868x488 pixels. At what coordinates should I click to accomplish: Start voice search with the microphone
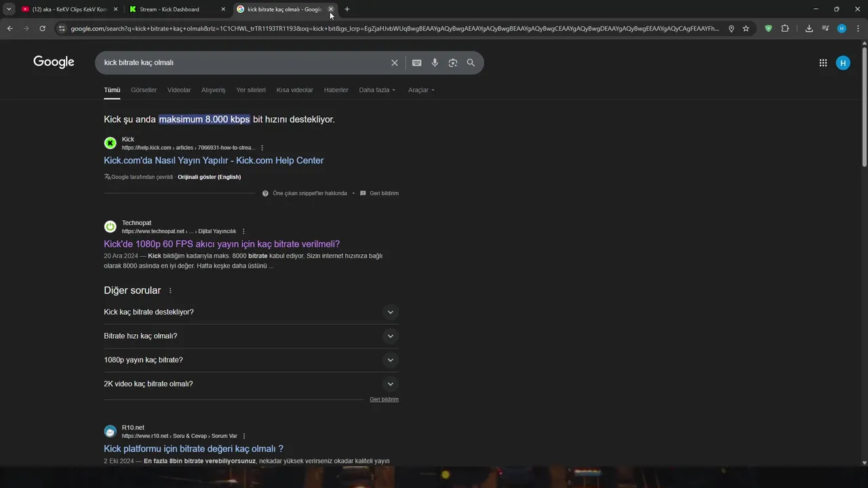click(435, 62)
